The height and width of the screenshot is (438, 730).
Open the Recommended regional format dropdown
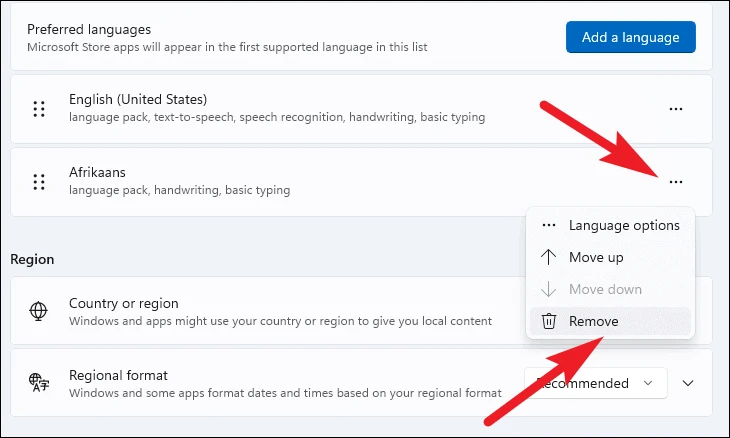click(596, 383)
